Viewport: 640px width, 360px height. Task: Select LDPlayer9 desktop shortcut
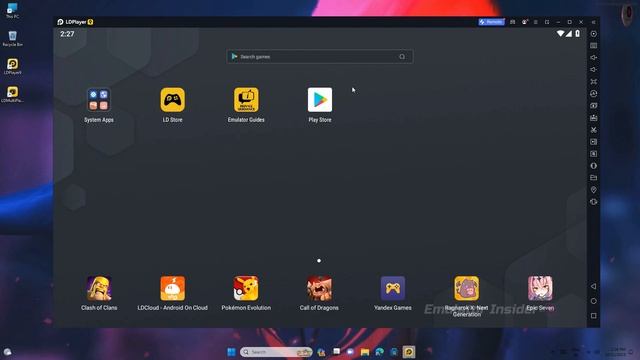coord(13,67)
